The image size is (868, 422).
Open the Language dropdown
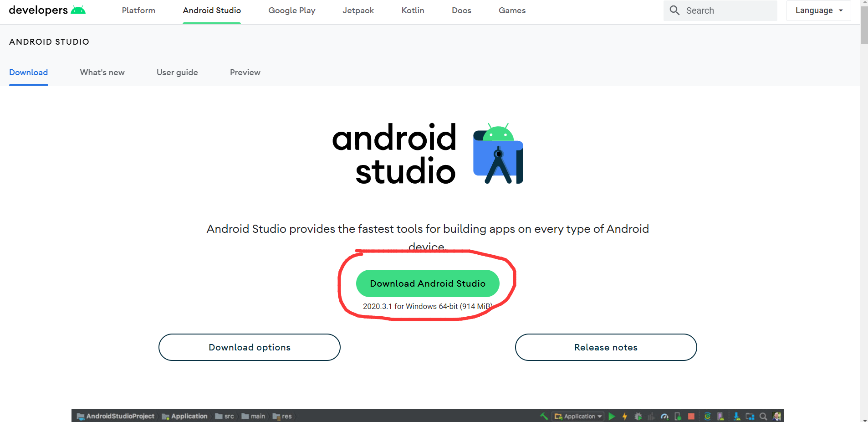[818, 10]
